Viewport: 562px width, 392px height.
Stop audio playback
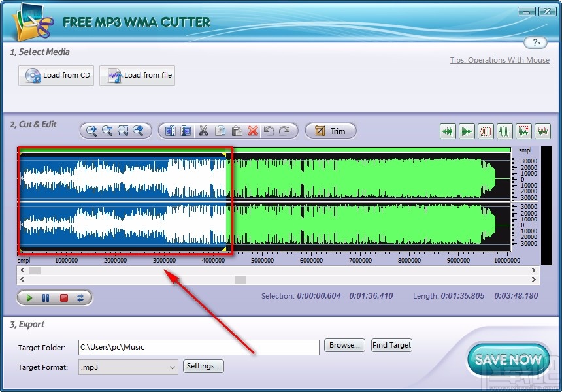coord(64,298)
